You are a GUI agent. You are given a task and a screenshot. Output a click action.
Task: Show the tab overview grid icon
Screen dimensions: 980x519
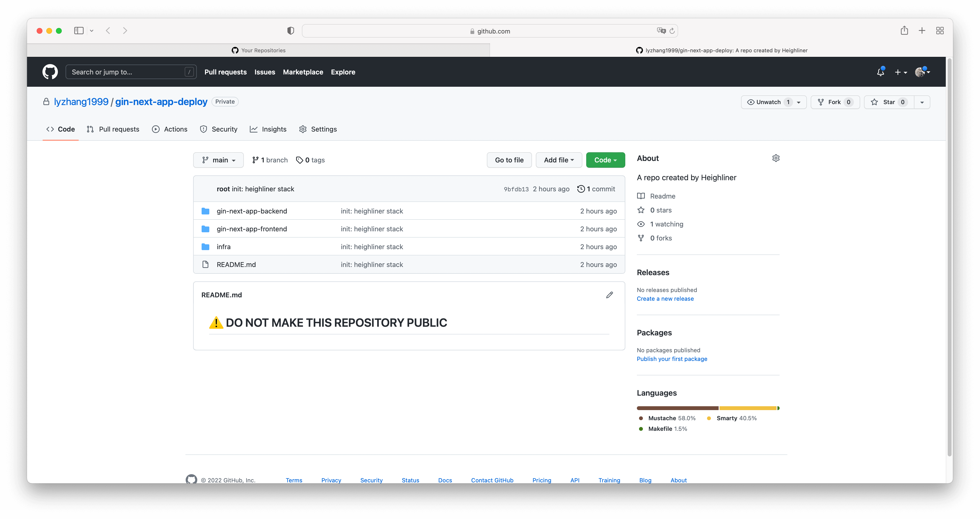pos(940,31)
